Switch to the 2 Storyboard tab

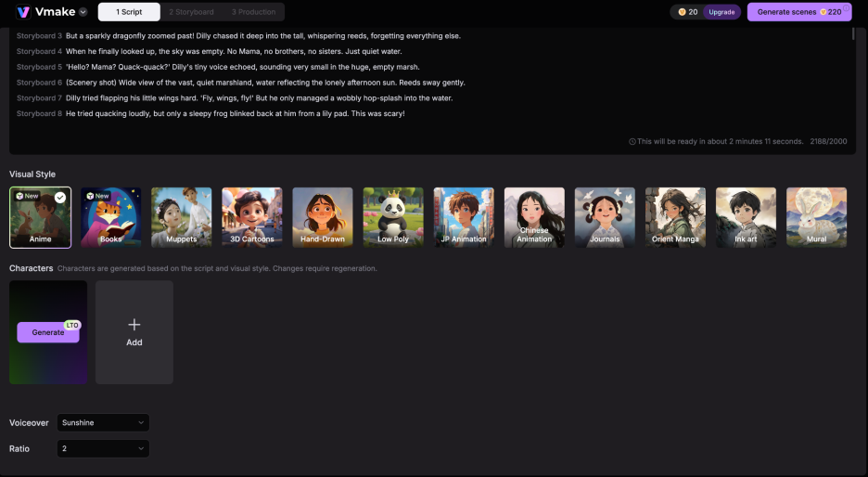coord(191,12)
